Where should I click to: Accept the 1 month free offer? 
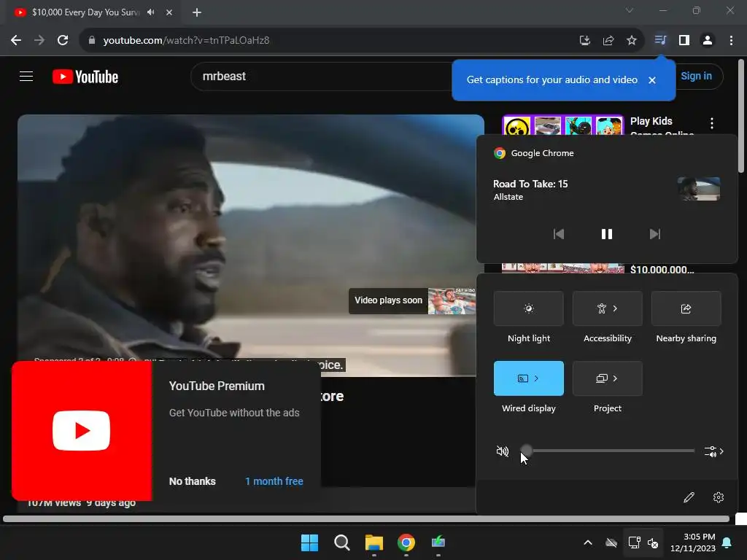tap(274, 481)
